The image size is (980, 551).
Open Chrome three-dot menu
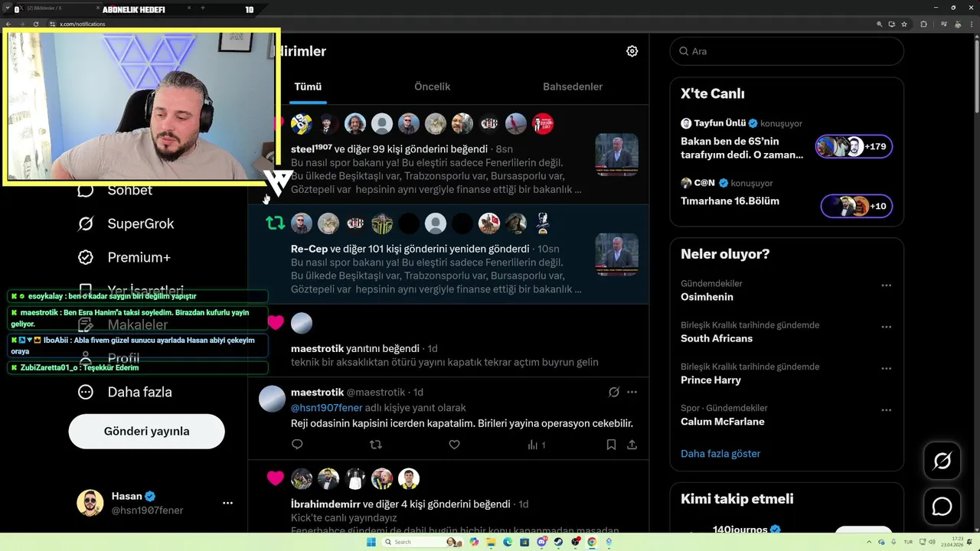(x=972, y=24)
